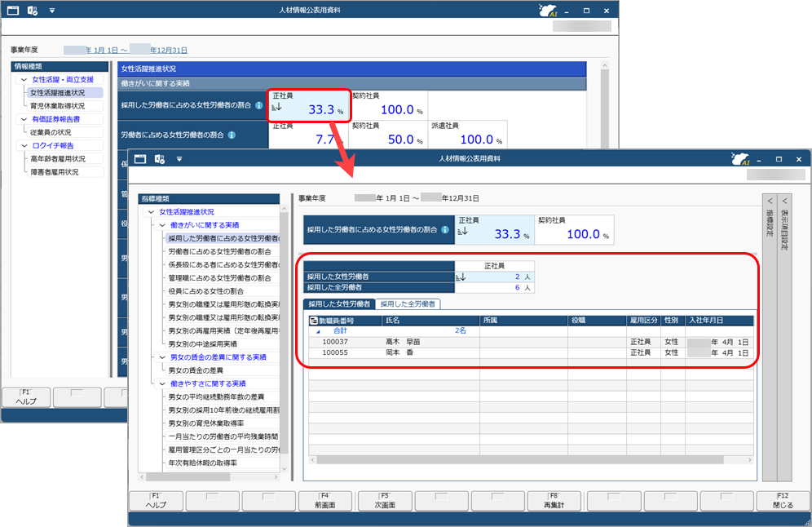Screen dimensions: 812x527
Task: Collapse the 女性活躍・両立支援 tree node in the back window
Action: coord(24,80)
